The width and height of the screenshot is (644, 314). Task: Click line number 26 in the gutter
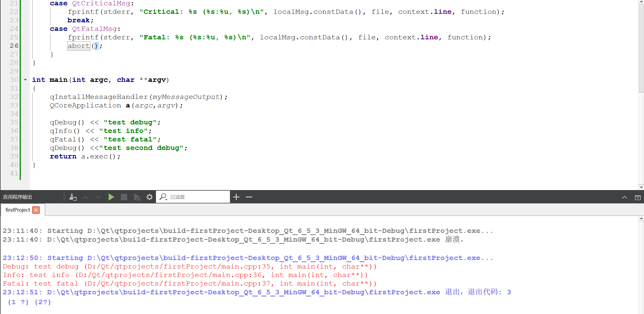[14, 46]
